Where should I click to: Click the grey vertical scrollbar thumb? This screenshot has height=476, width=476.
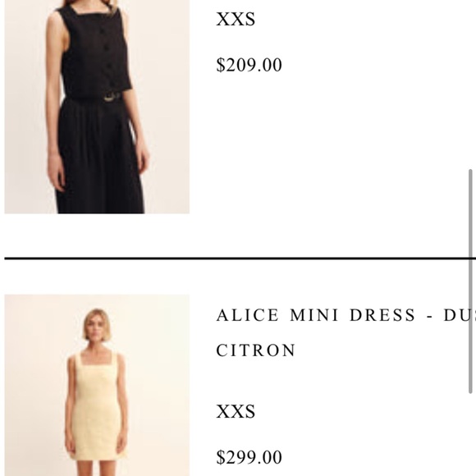470,281
